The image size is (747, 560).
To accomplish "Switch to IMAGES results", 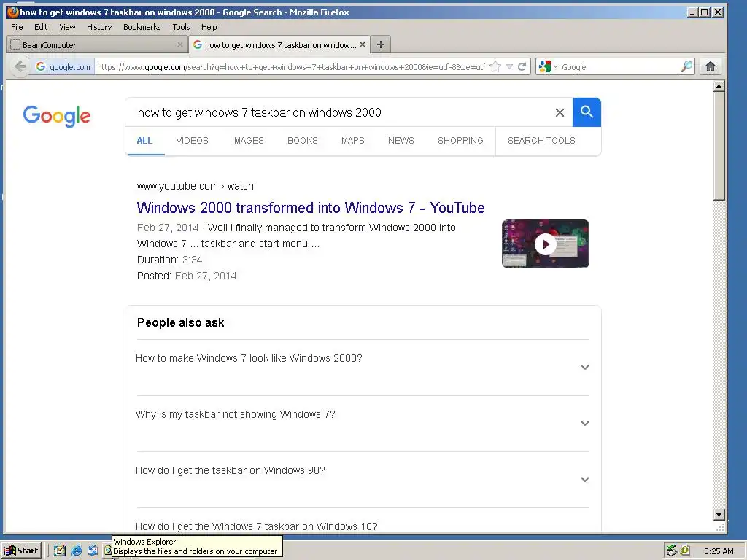I will pyautogui.click(x=248, y=141).
